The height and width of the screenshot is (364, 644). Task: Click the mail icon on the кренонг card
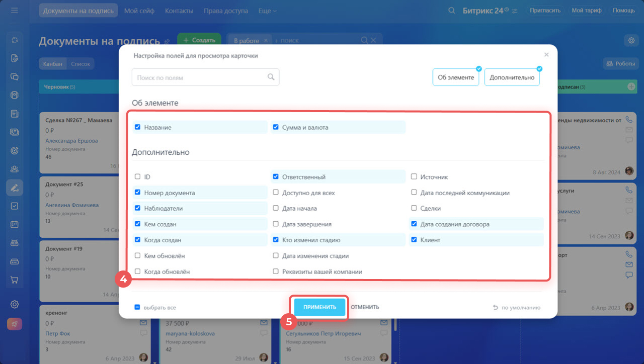(144, 323)
